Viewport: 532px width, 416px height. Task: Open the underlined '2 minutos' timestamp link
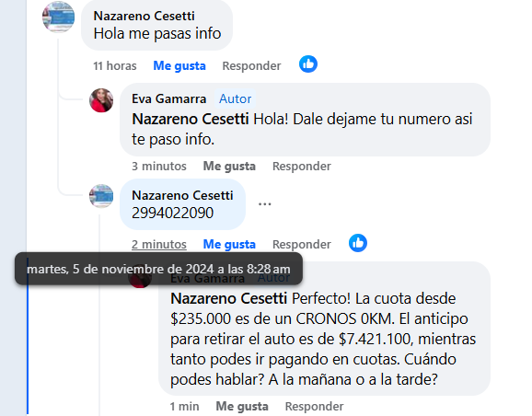pos(159,244)
